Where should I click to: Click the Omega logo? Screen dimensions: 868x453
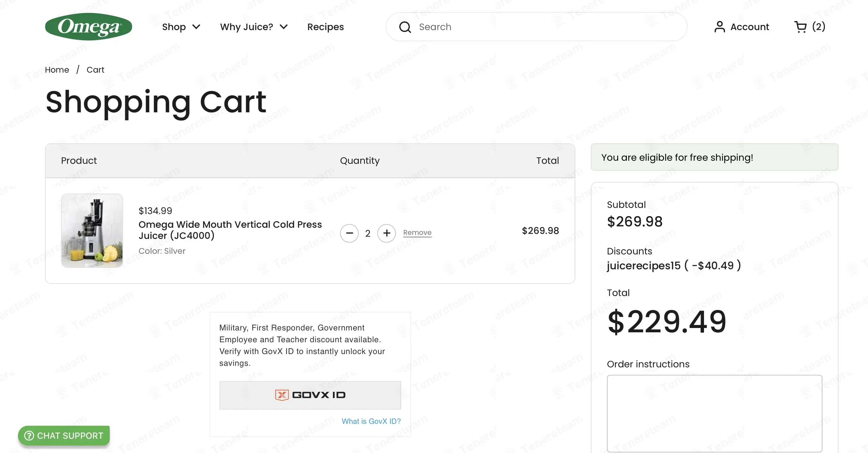[x=88, y=26]
